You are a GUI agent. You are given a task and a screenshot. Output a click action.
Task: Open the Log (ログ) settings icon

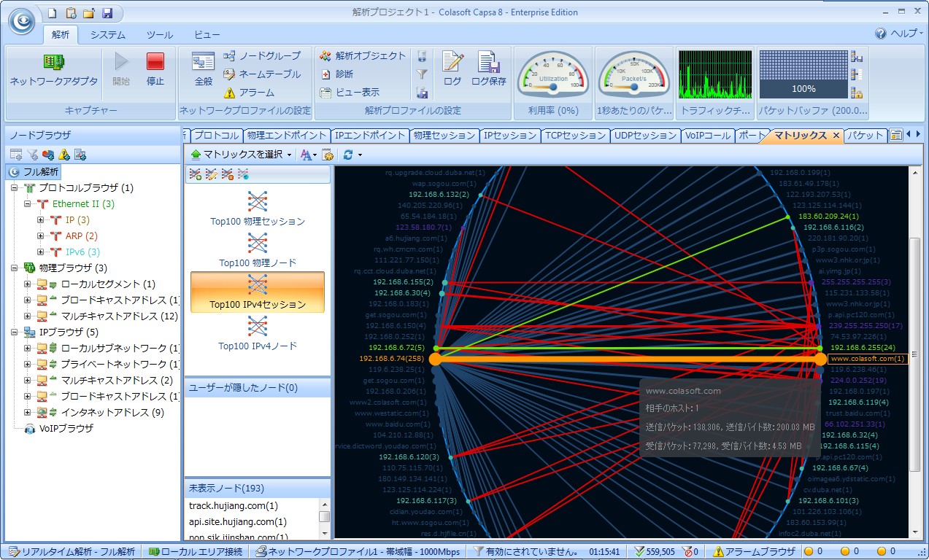pos(452,63)
